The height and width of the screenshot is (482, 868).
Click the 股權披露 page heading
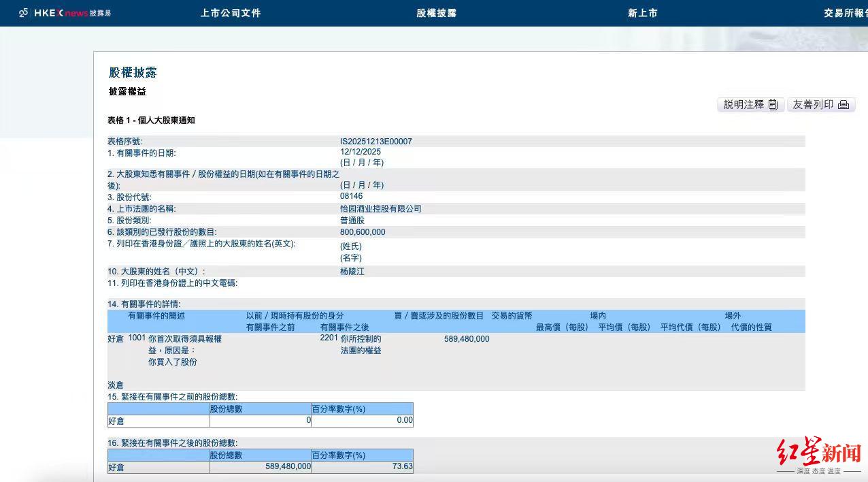coord(133,73)
